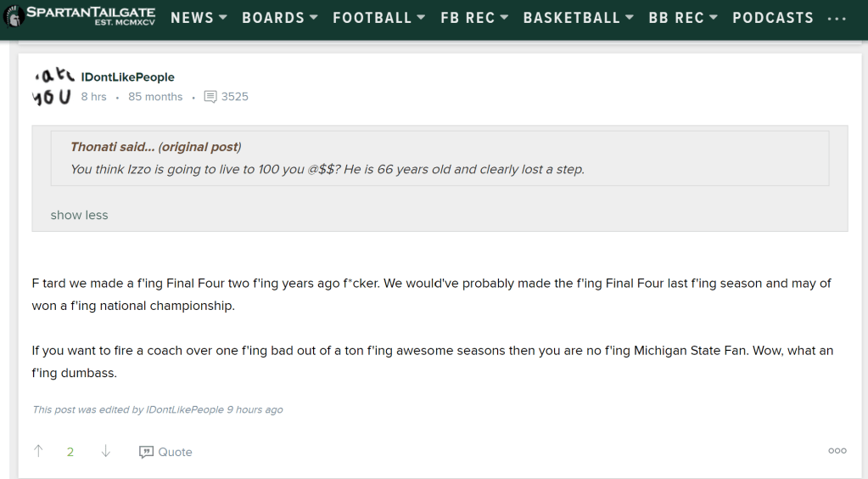Open the FB REC dropdown menu

click(x=474, y=18)
